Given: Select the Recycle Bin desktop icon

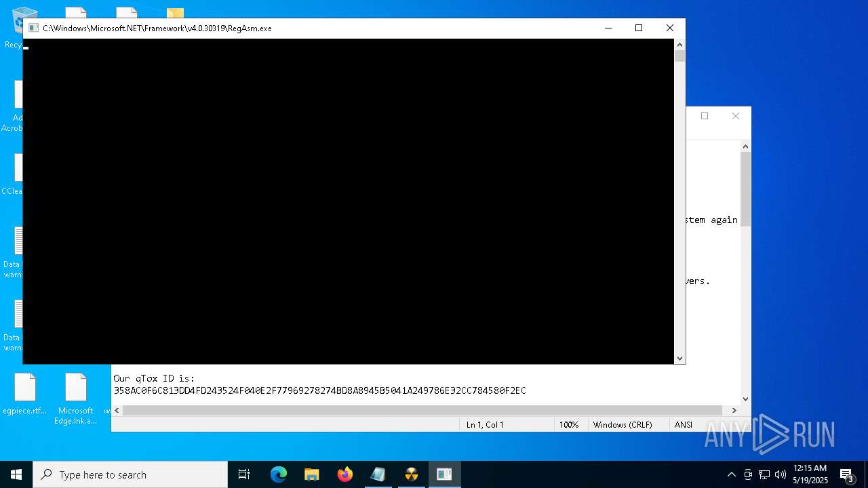Looking at the screenshot, I should coord(14,28).
